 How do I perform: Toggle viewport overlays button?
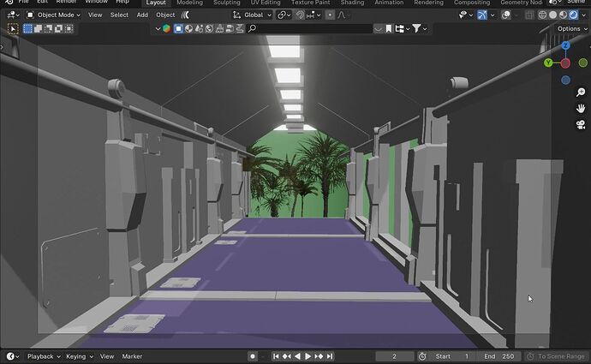(506, 15)
